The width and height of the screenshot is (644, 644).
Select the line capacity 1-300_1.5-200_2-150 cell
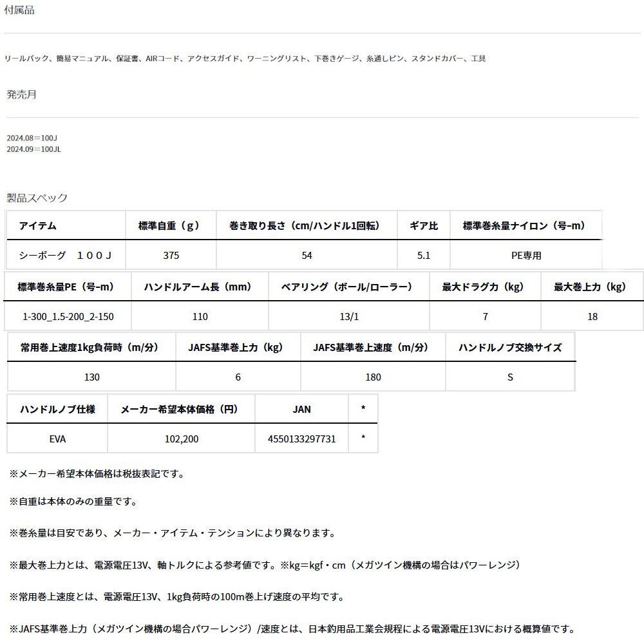click(x=67, y=316)
